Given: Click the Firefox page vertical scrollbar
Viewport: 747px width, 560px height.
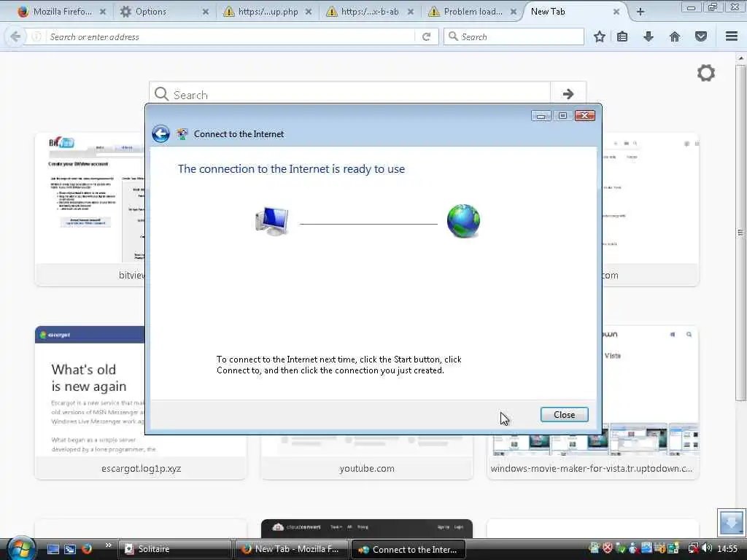Looking at the screenshot, I should coord(740,233).
